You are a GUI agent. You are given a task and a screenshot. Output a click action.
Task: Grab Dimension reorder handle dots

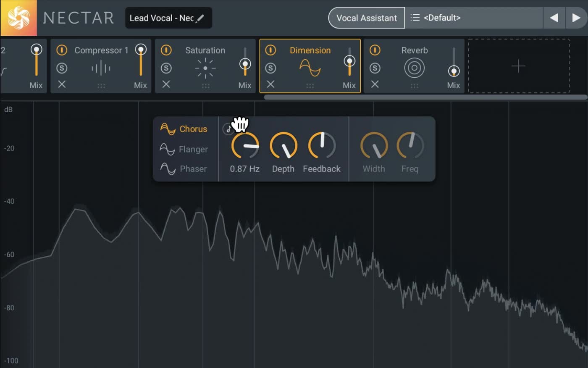tap(310, 86)
